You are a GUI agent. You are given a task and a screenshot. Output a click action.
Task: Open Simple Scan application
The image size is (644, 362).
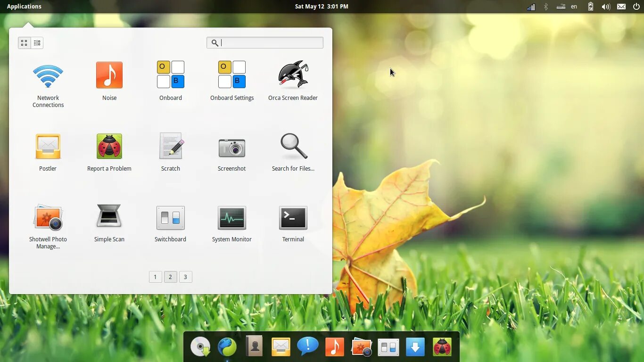pyautogui.click(x=109, y=222)
